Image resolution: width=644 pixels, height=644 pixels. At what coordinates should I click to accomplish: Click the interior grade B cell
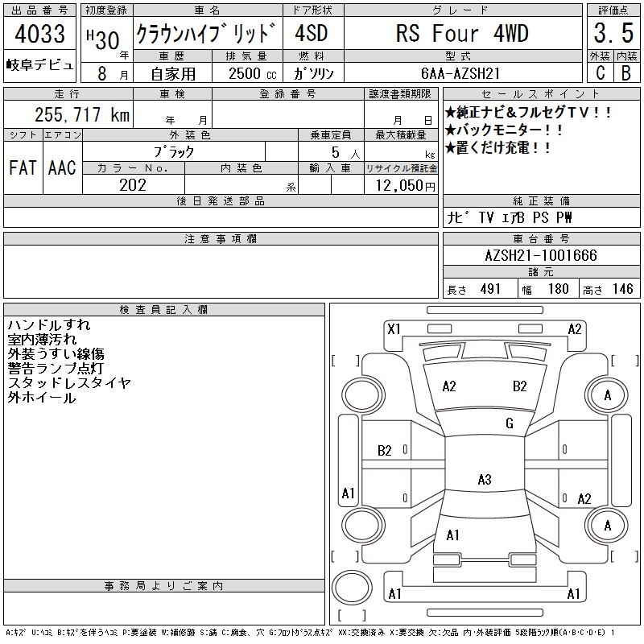(625, 72)
